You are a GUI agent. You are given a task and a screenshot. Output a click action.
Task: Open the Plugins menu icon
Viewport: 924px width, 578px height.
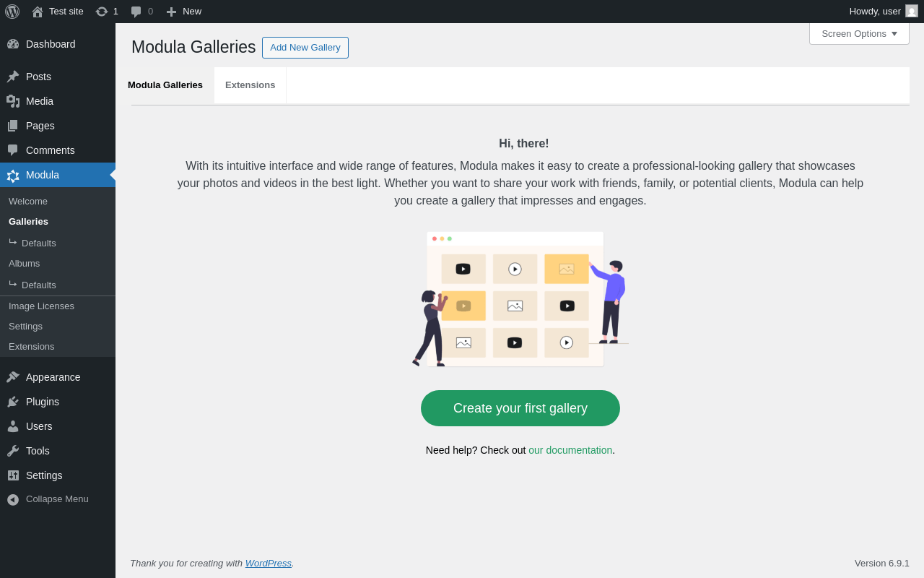(x=13, y=402)
